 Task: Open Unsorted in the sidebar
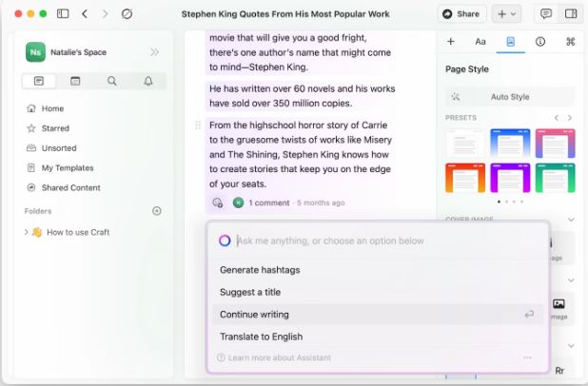click(51, 148)
